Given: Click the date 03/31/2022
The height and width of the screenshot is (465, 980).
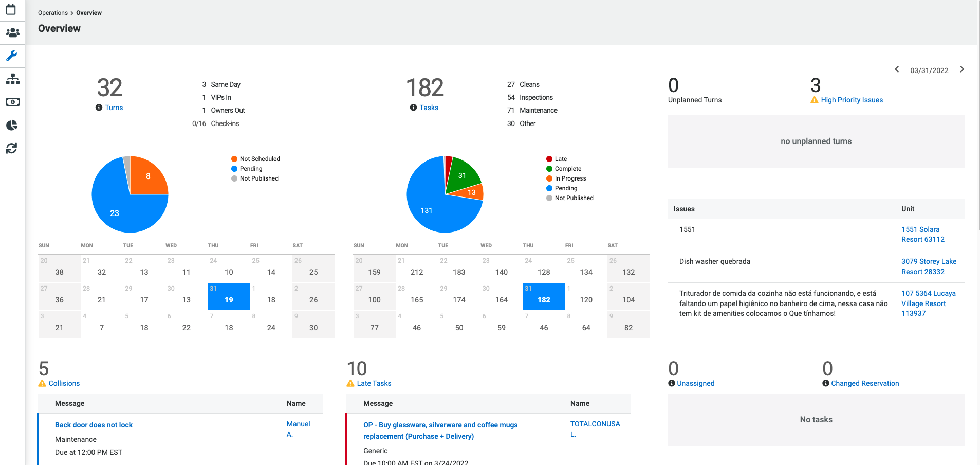Looking at the screenshot, I should [x=929, y=70].
